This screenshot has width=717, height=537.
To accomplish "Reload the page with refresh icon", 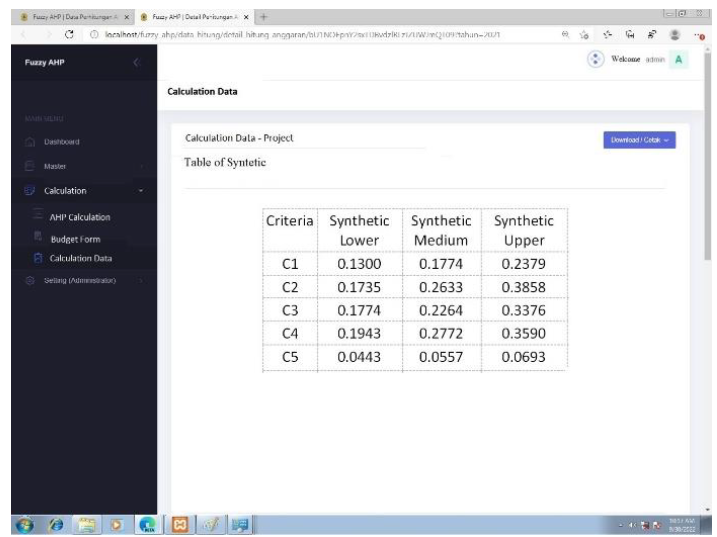I will (69, 34).
